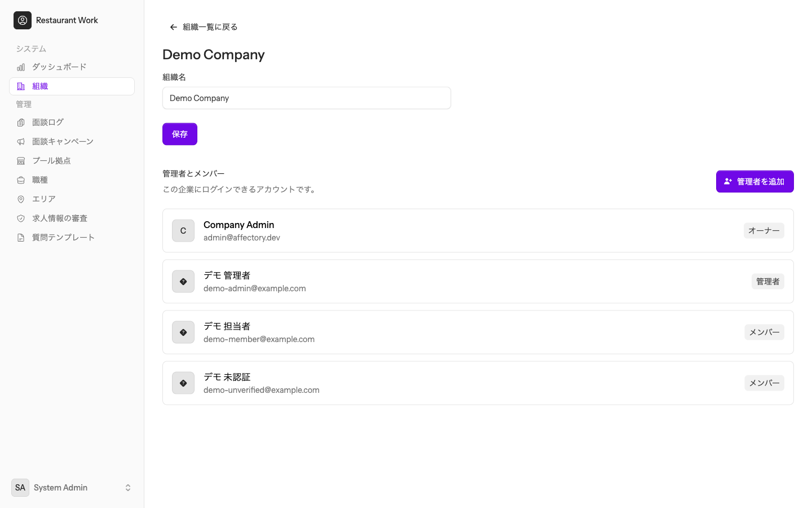The width and height of the screenshot is (812, 508).
Task: Open the ダッシュボード menu item
Action: coord(72,67)
